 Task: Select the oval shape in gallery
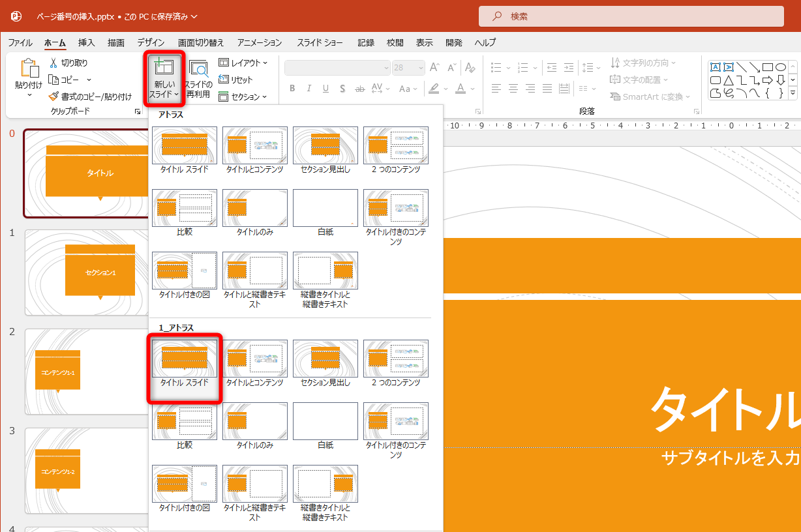(x=780, y=67)
